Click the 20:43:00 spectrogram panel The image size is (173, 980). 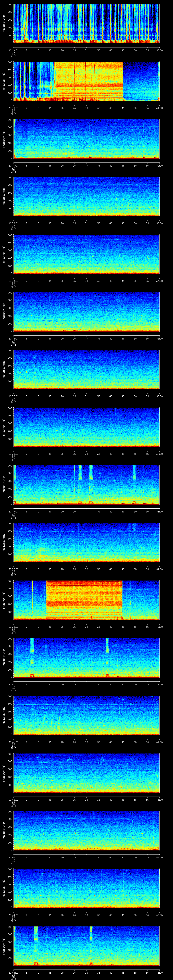[x=86, y=830]
